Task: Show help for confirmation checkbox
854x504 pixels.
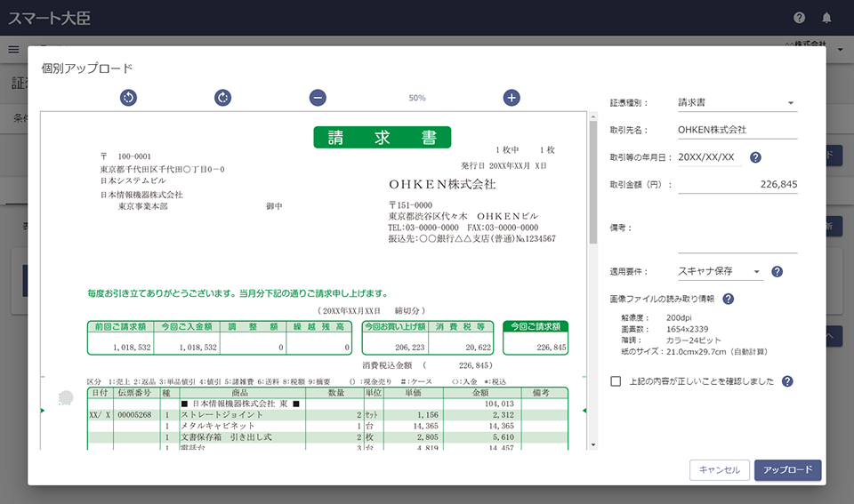Action: 787,381
